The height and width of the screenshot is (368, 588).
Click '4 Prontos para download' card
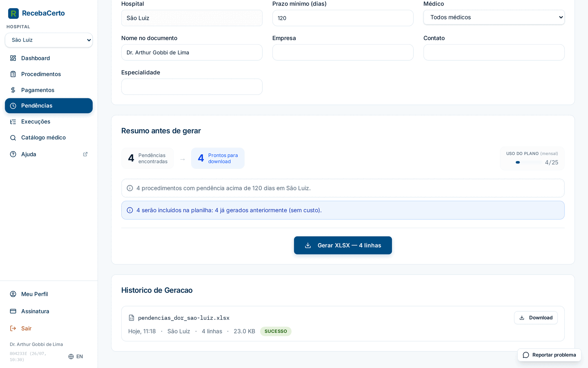(x=218, y=158)
